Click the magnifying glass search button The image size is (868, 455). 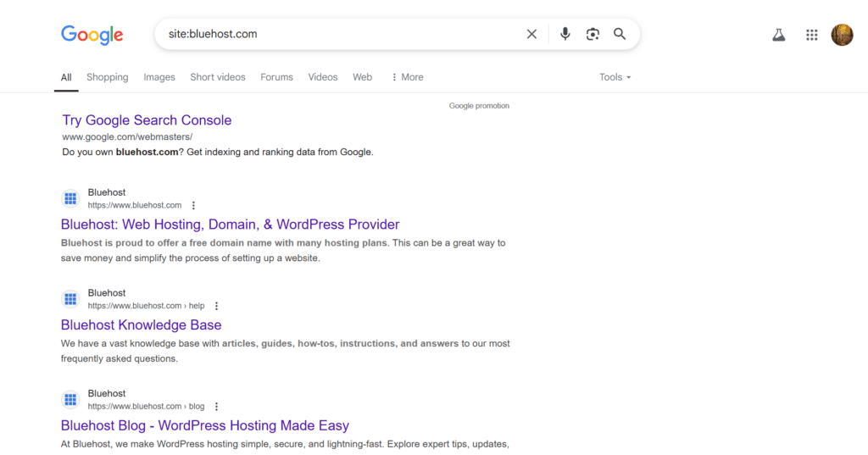tap(620, 35)
